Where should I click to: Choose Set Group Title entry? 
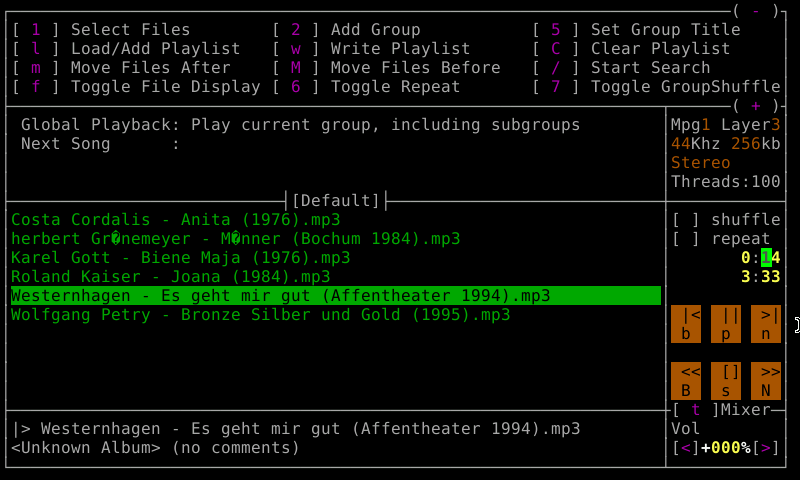click(x=636, y=30)
